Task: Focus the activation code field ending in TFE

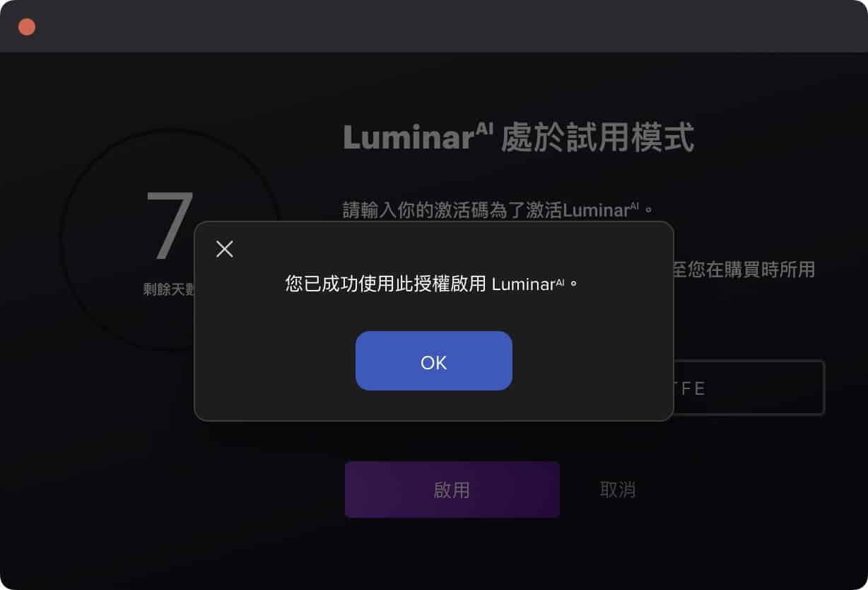Action: coord(749,388)
